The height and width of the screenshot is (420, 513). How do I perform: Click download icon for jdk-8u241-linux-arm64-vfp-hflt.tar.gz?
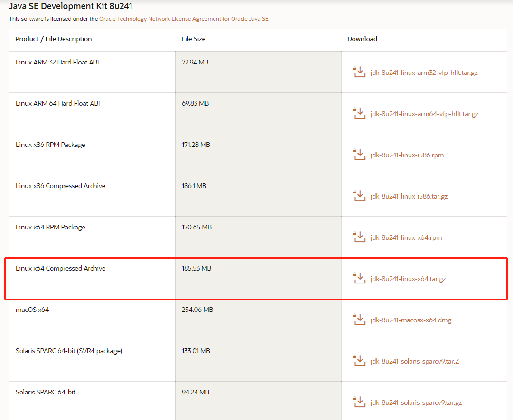[359, 113]
